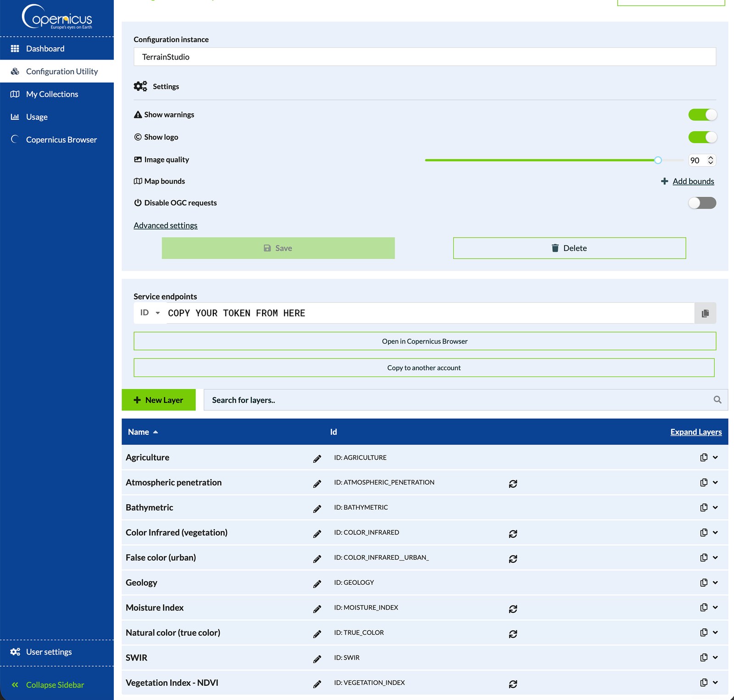
Task: Click Copy to another account
Action: [x=424, y=368]
